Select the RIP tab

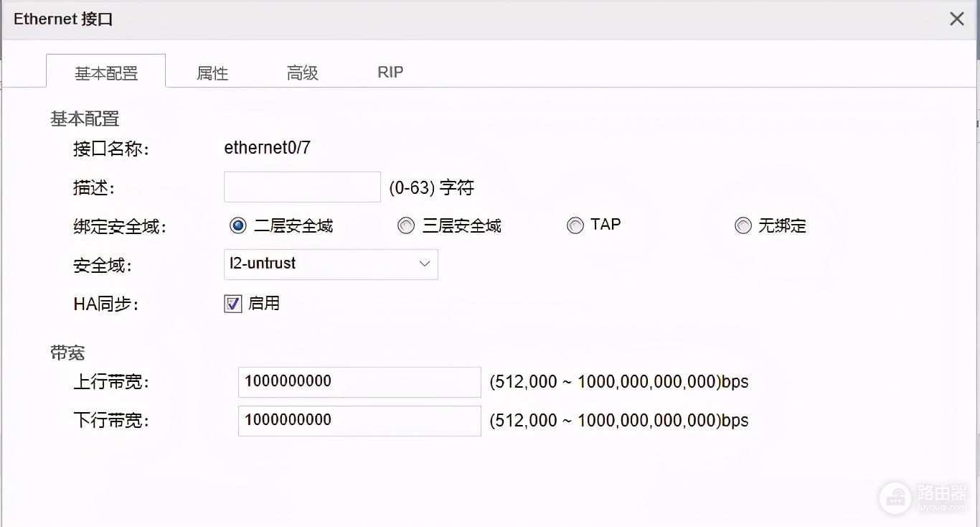[x=390, y=73]
